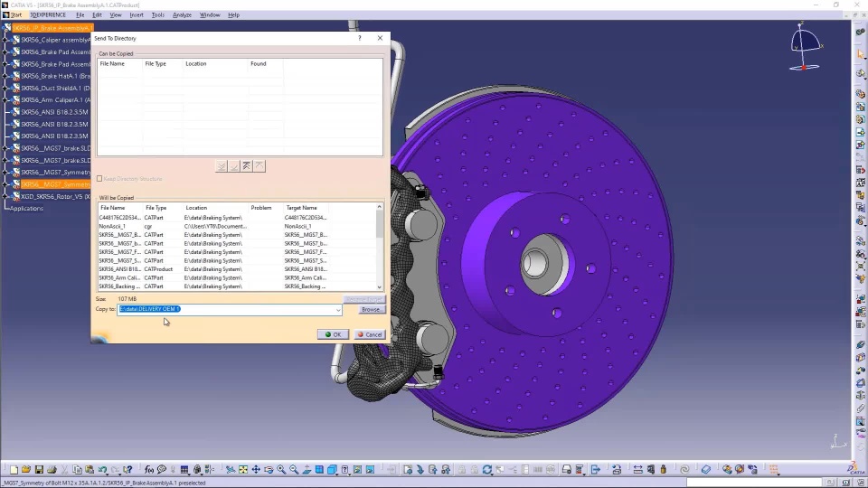The width and height of the screenshot is (868, 488).
Task: Click the Create Multi-View icon
Action: (319, 470)
